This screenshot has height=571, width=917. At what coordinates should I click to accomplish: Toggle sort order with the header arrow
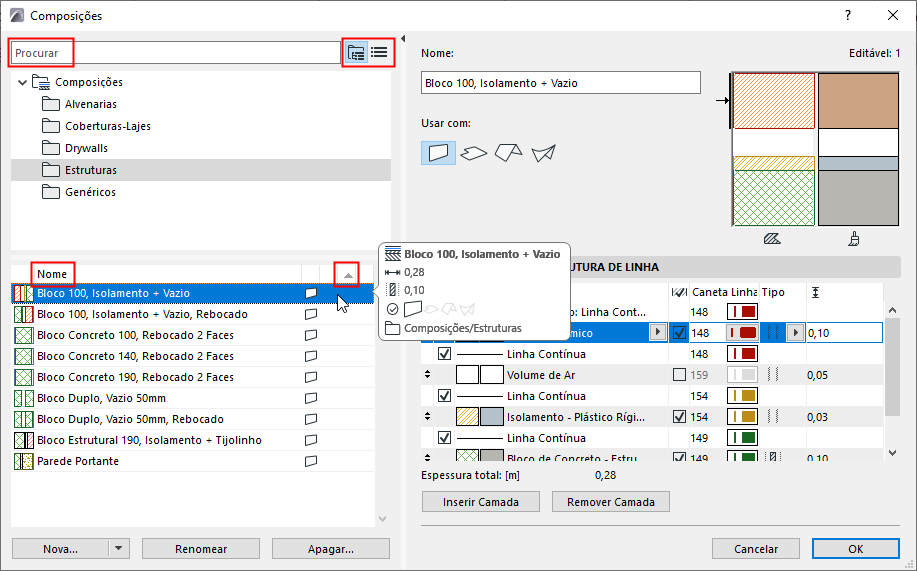pyautogui.click(x=347, y=275)
